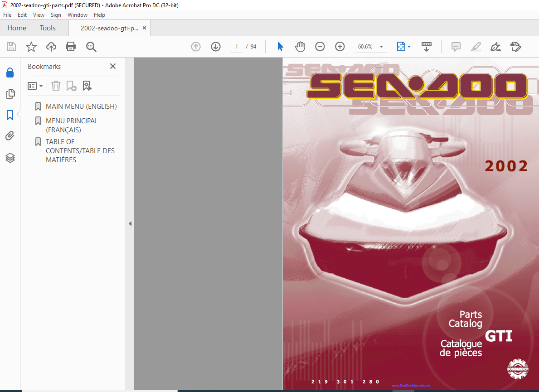Close the Bookmarks panel
The height and width of the screenshot is (392, 539).
pyautogui.click(x=113, y=66)
